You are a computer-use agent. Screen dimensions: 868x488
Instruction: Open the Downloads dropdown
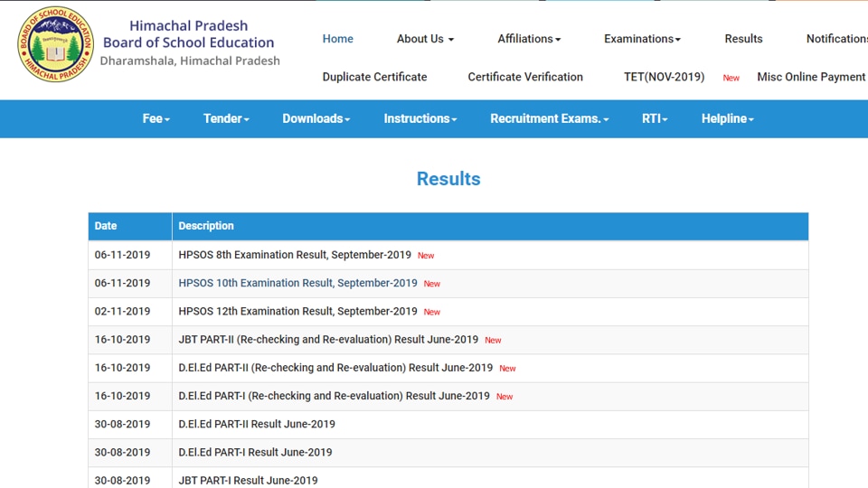pos(316,119)
